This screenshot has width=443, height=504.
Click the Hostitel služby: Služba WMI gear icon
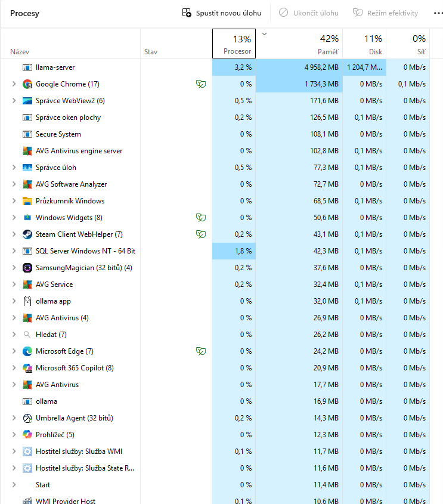click(x=27, y=452)
